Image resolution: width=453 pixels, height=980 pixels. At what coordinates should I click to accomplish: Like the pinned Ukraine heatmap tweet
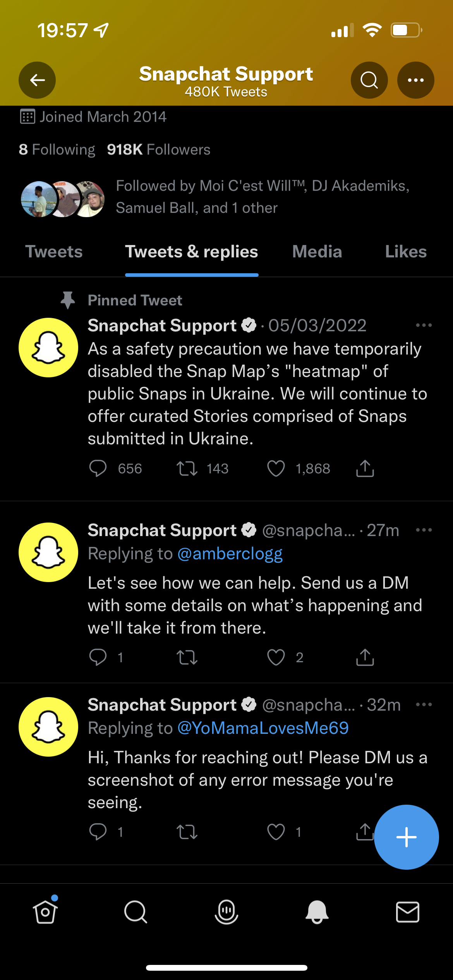pyautogui.click(x=276, y=468)
